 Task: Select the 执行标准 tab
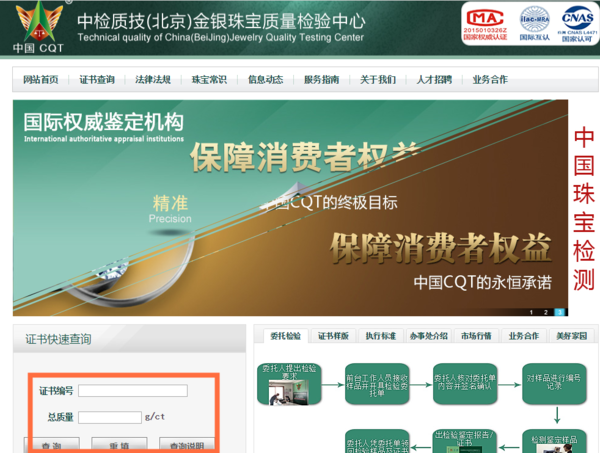coord(381,336)
